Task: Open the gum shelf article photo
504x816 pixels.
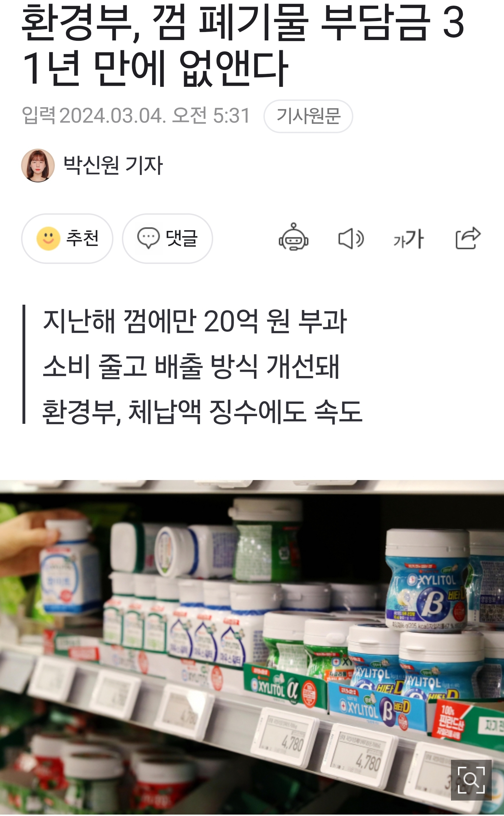Action: click(x=252, y=647)
